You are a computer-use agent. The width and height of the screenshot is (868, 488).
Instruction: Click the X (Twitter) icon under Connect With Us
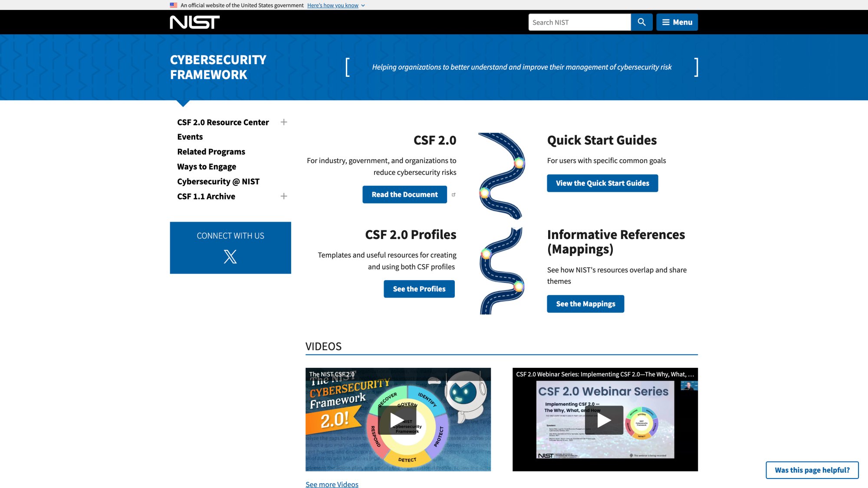click(x=230, y=257)
